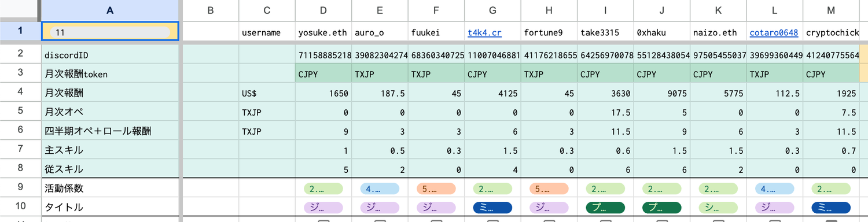868x222 pixels.
Task: Click the 1925 monthly reward cell
Action: point(831,92)
